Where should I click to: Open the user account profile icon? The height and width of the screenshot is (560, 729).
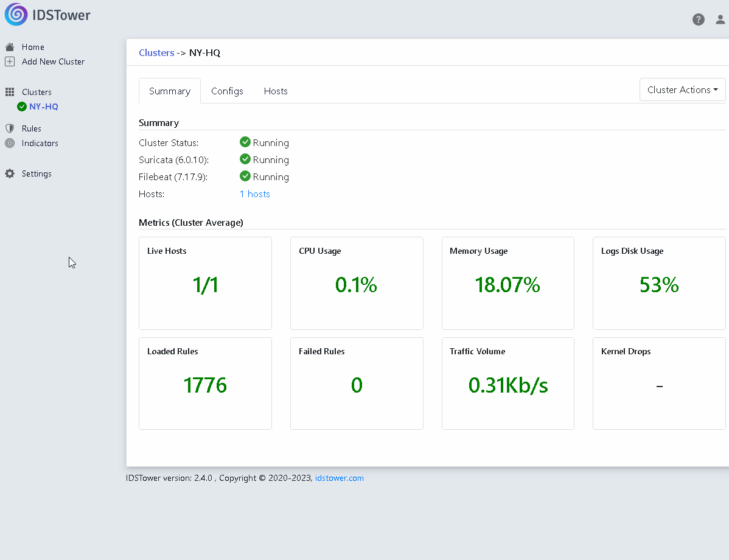[720, 19]
